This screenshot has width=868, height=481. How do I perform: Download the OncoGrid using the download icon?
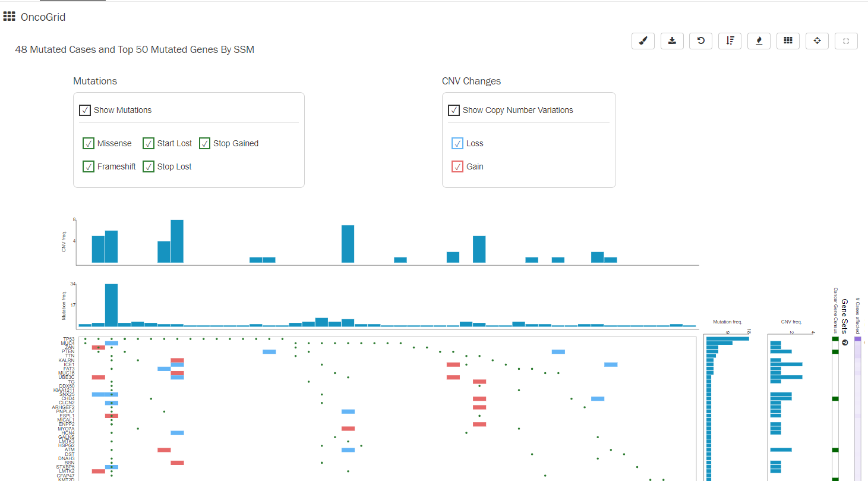pyautogui.click(x=672, y=40)
